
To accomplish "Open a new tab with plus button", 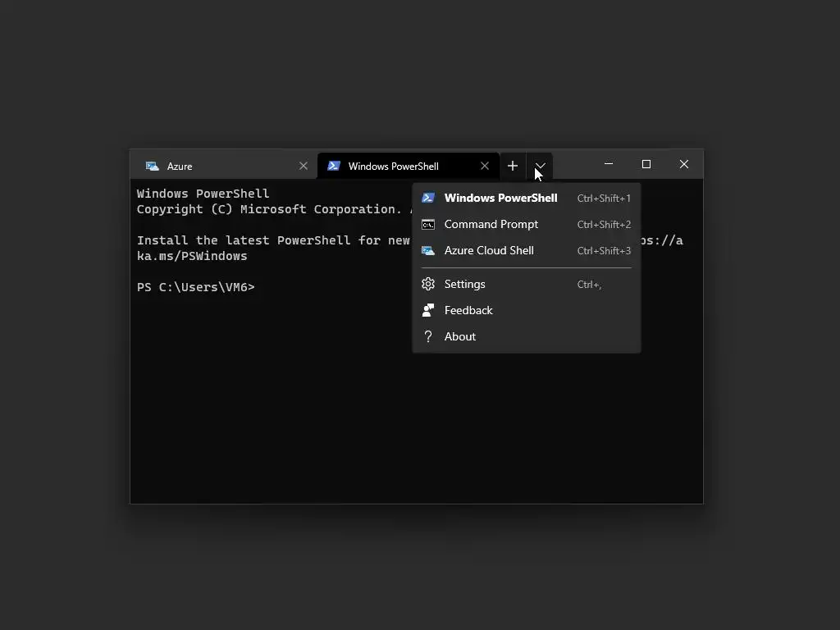I will [x=512, y=166].
